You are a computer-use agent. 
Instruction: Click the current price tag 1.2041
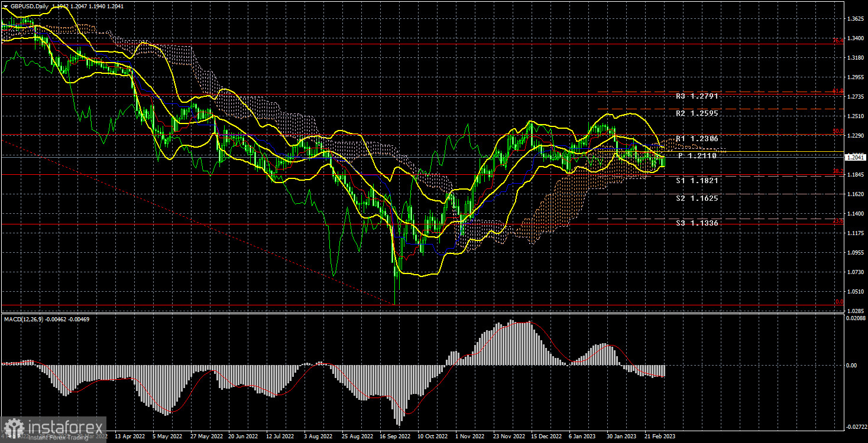pyautogui.click(x=856, y=158)
